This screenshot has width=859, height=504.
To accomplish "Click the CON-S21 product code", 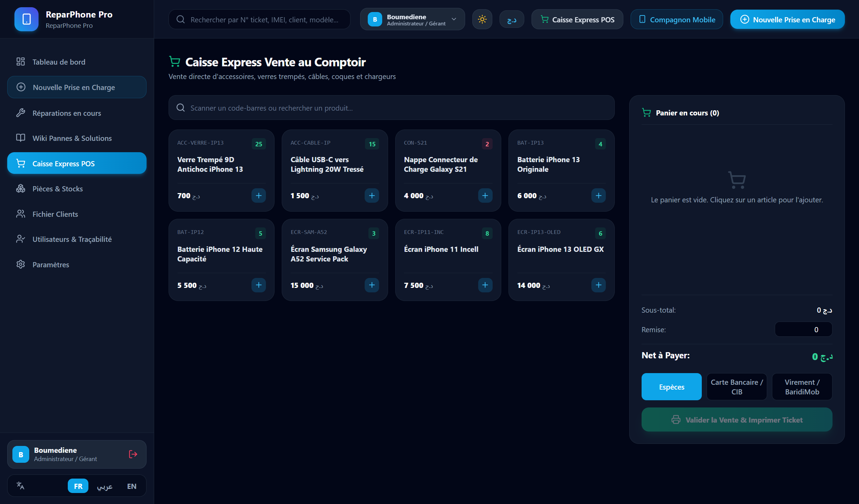I will click(x=415, y=143).
